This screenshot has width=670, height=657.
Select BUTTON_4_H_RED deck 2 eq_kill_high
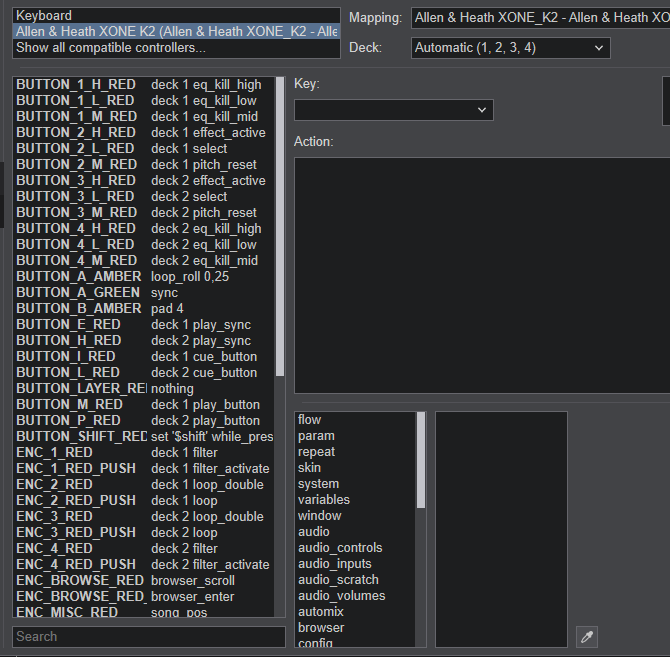[x=144, y=229]
